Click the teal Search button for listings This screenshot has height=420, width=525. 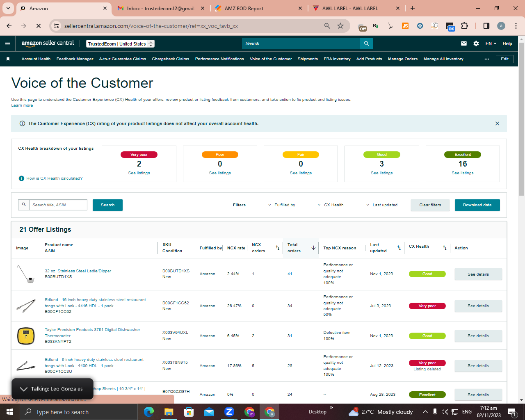point(107,205)
